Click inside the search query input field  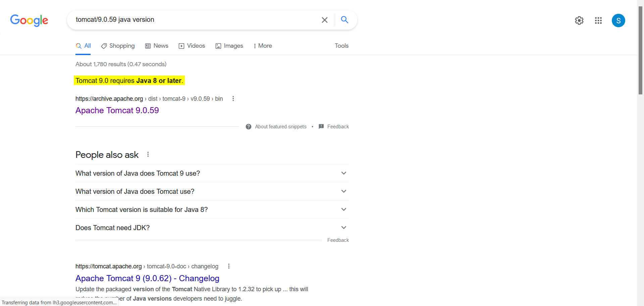tap(195, 20)
